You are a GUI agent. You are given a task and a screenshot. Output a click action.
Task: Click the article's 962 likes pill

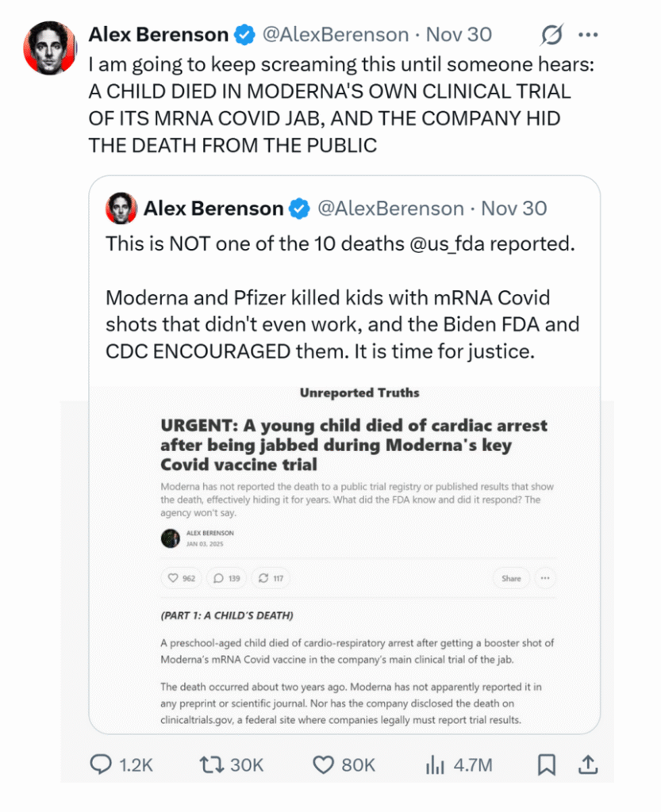click(x=181, y=578)
